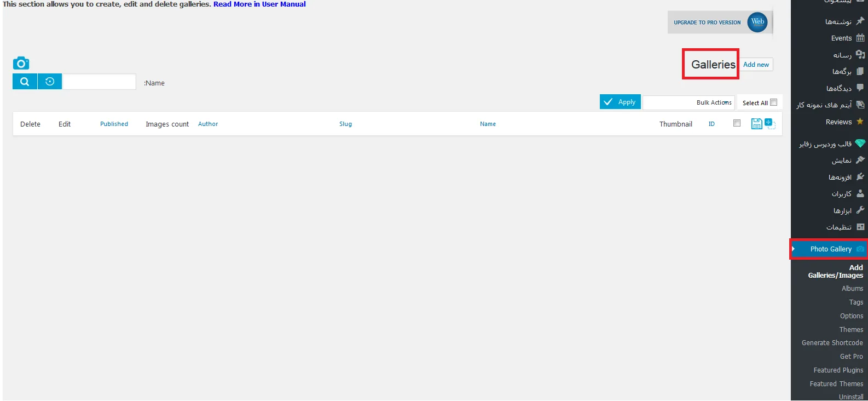Click the search magnifier button
This screenshot has height=401, width=868.
(25, 82)
